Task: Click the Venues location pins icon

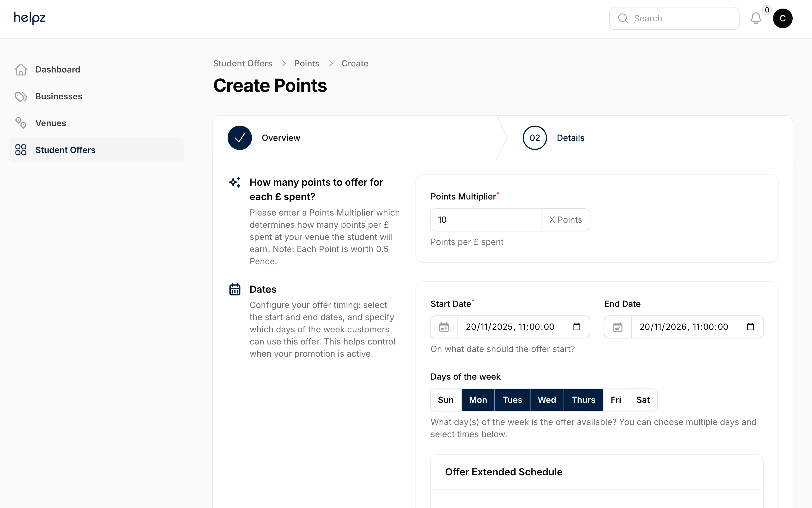Action: [21, 123]
